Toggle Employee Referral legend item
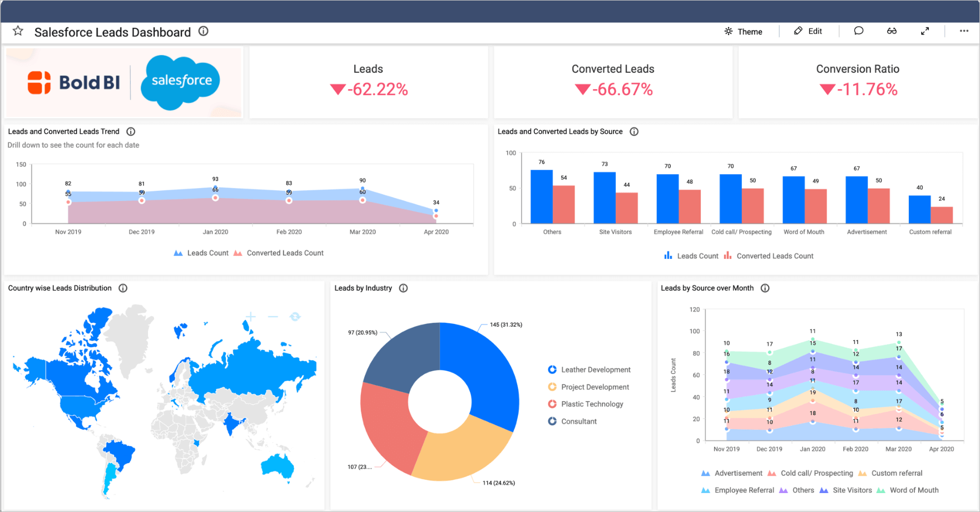Viewport: 980px width, 512px height. click(x=738, y=490)
